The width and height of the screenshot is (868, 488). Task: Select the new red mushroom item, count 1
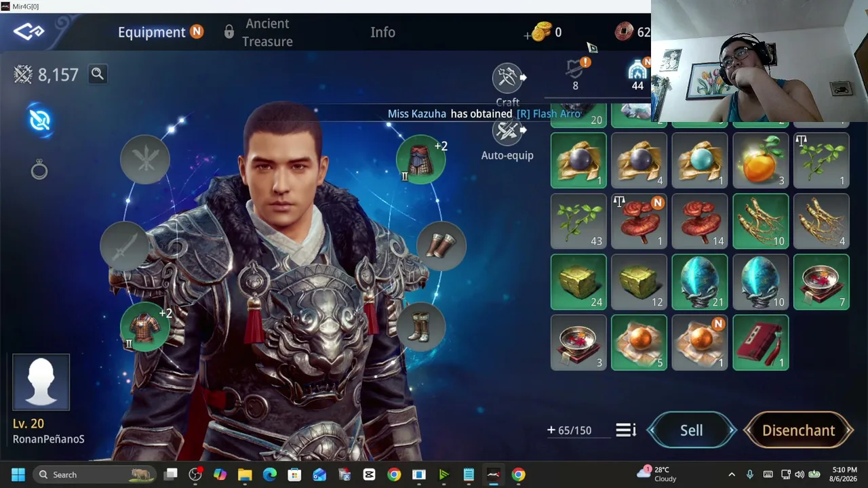639,222
